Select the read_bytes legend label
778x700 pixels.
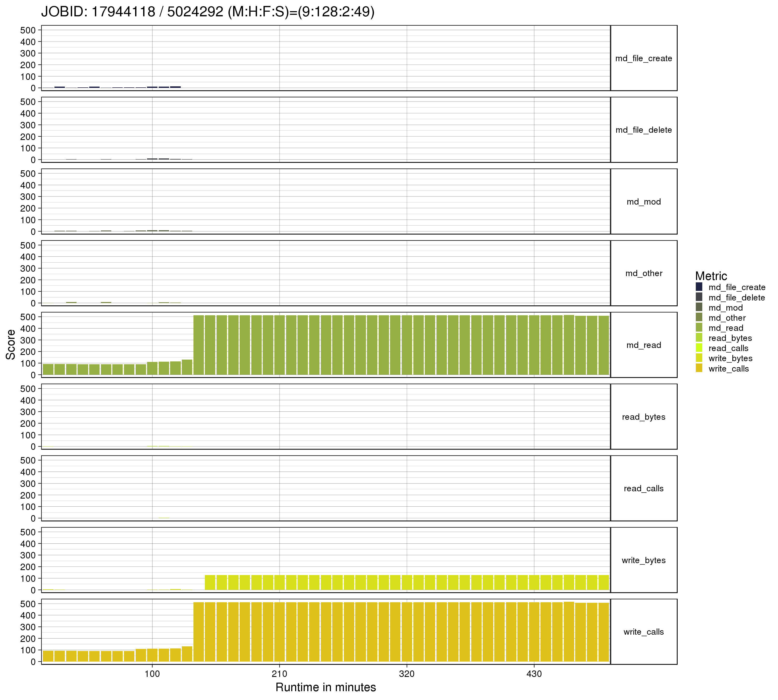[x=730, y=338]
